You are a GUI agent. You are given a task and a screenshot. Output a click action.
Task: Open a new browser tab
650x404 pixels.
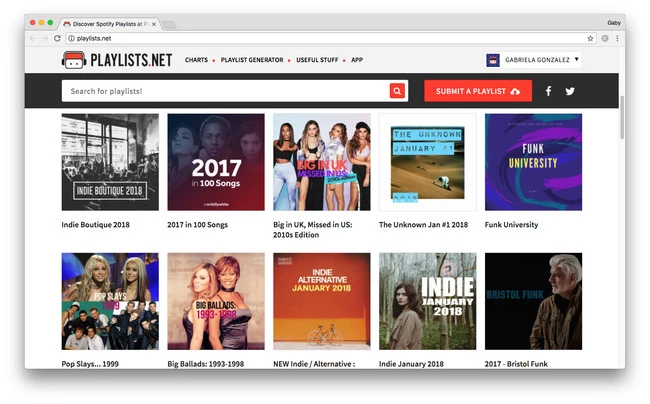pyautogui.click(x=169, y=24)
